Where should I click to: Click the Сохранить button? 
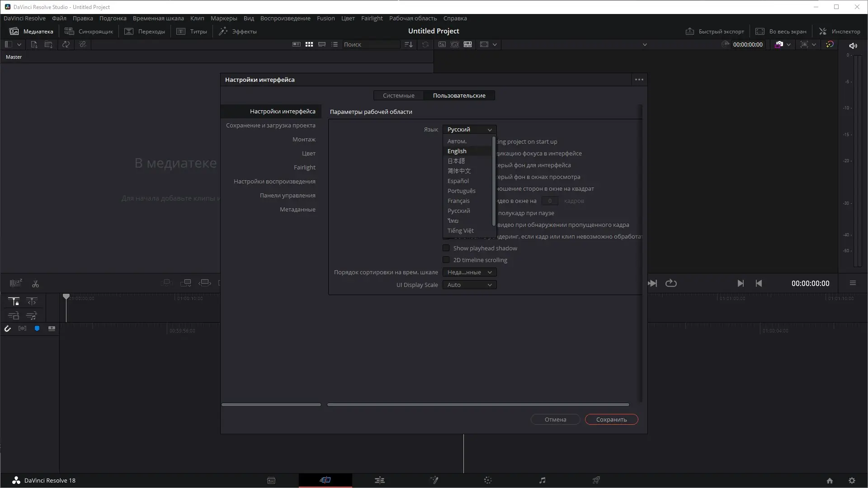611,419
